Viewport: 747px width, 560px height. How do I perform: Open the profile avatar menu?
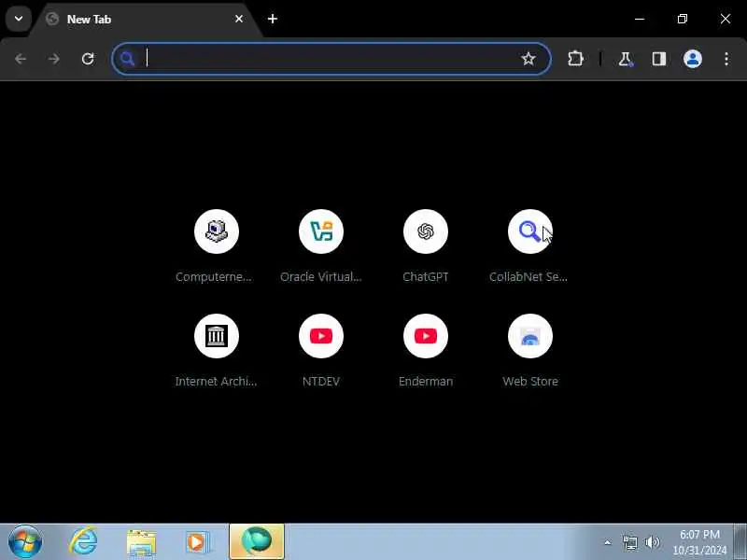coord(693,59)
